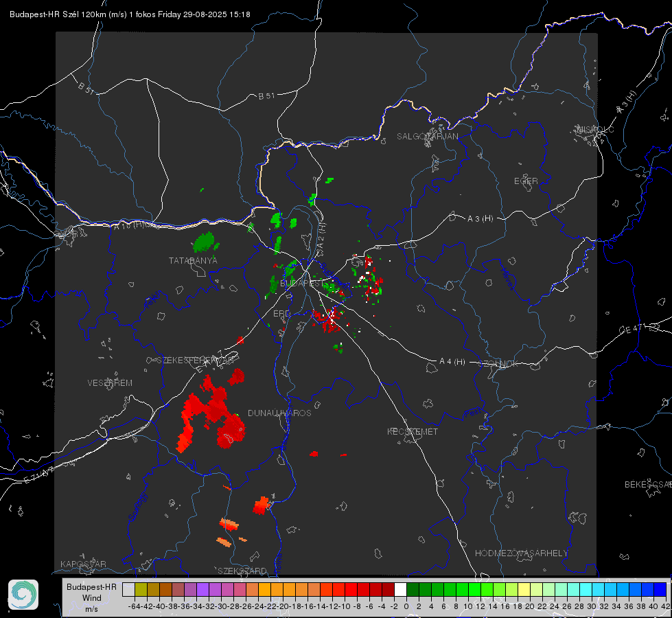Viewport: 672px width, 618px height.
Task: Click the white legend swatch between -2 and 0
Action: pyautogui.click(x=400, y=589)
